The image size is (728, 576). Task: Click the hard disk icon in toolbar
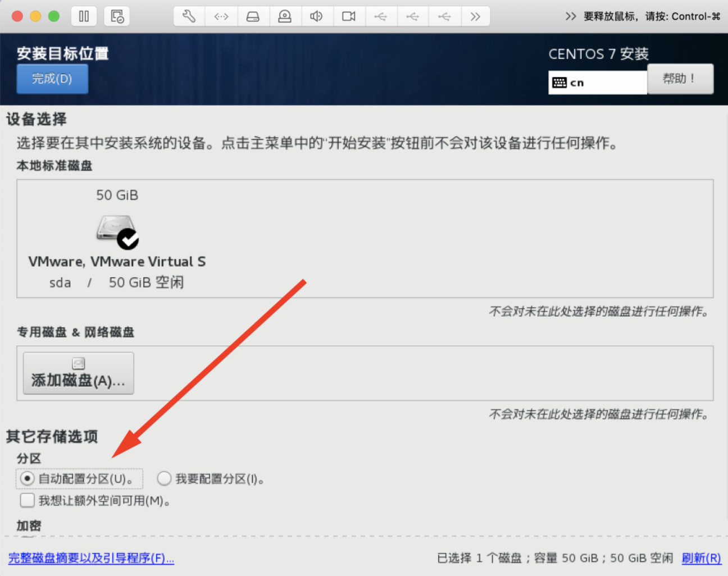point(253,16)
